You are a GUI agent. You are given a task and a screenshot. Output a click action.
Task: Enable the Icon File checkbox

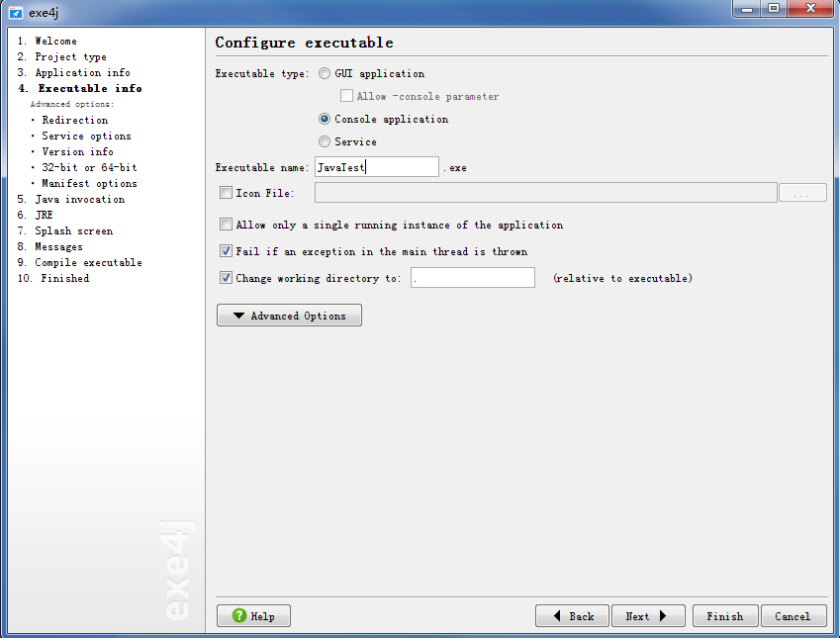pyautogui.click(x=227, y=194)
